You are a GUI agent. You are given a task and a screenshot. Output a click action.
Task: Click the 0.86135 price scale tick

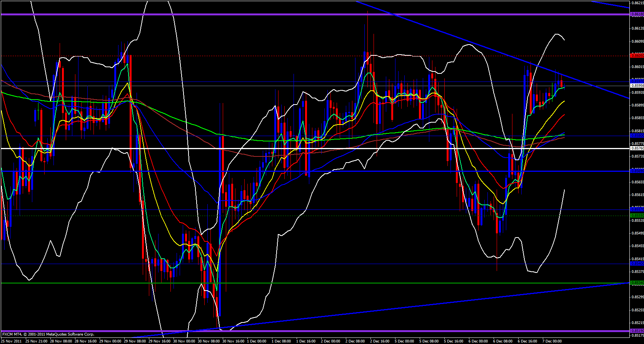pyautogui.click(x=637, y=28)
